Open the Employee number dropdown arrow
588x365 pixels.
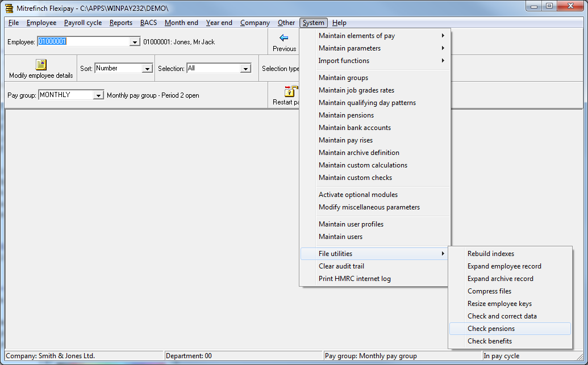click(x=135, y=42)
